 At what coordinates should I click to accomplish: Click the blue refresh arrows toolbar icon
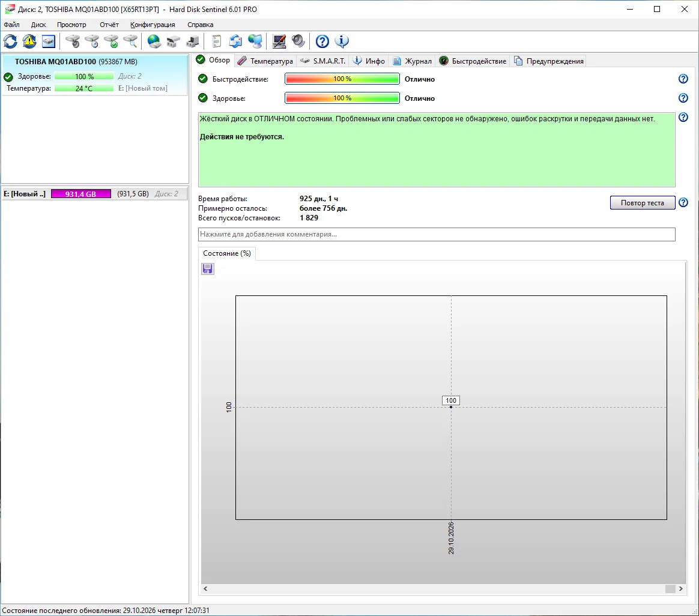point(10,41)
